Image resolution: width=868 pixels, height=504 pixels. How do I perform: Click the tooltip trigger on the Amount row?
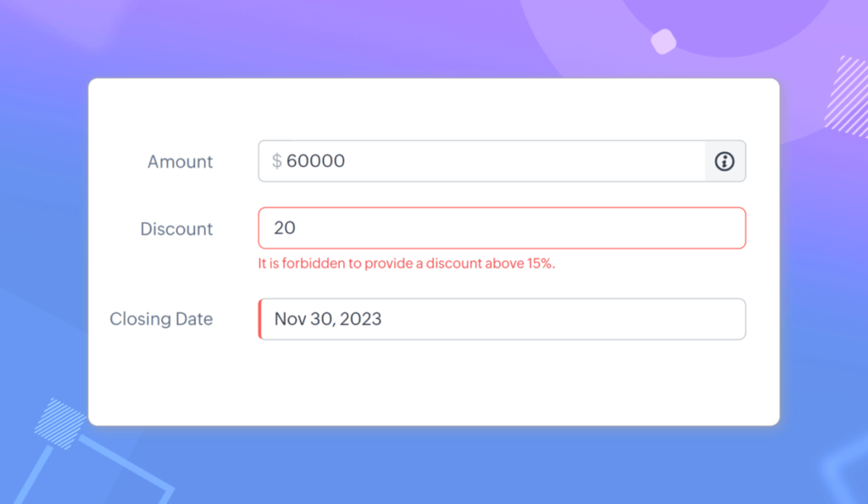[x=724, y=161]
